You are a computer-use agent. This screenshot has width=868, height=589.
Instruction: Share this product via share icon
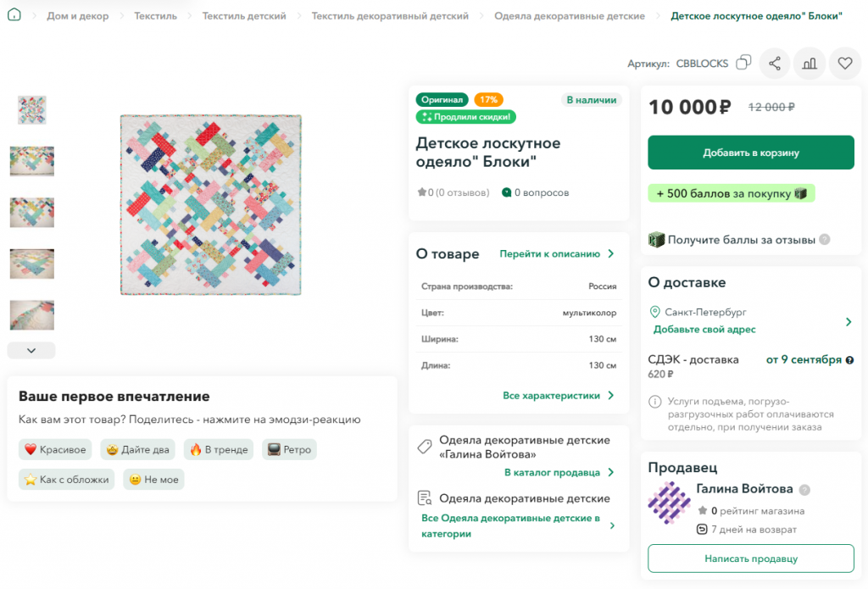[775, 64]
